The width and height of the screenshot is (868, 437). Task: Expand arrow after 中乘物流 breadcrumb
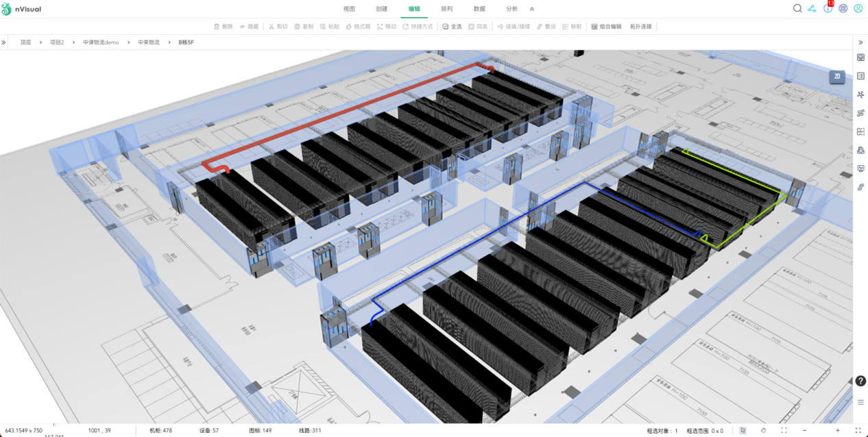169,42
